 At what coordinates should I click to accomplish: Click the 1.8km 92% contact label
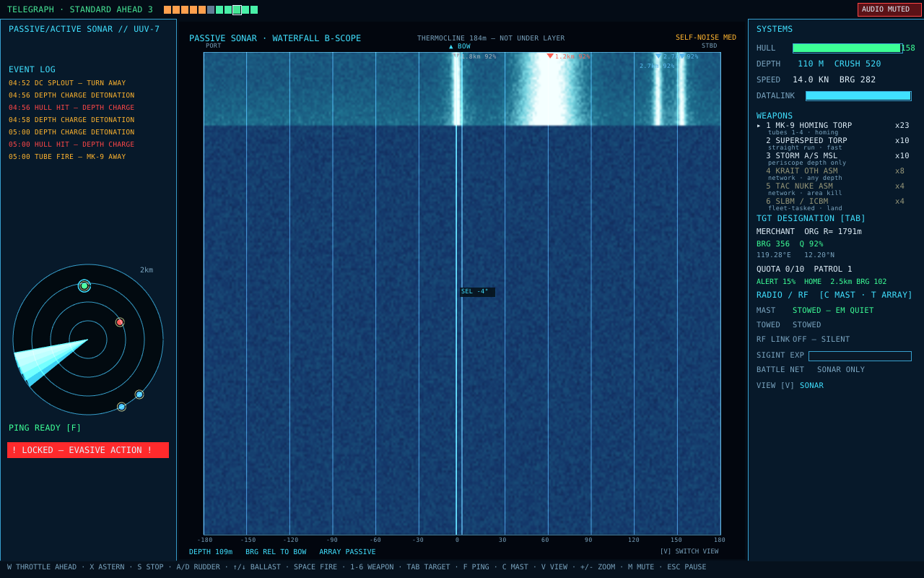[479, 56]
